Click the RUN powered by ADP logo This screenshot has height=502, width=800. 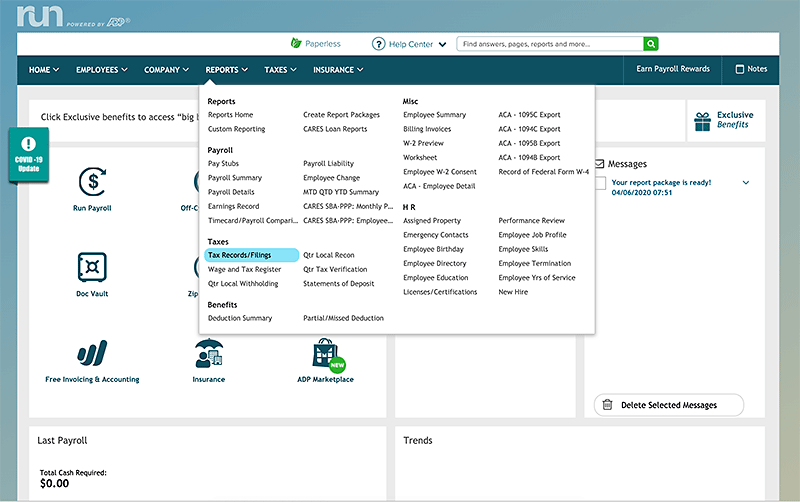coord(73,16)
